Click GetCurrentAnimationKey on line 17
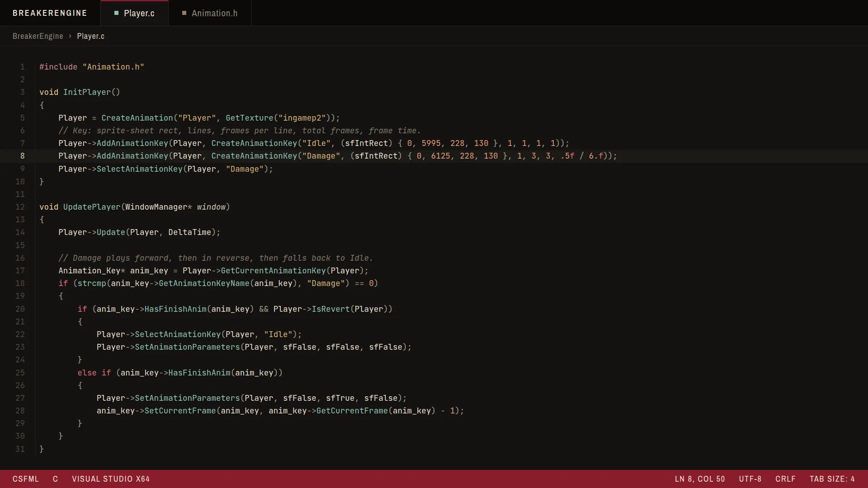 pos(273,271)
